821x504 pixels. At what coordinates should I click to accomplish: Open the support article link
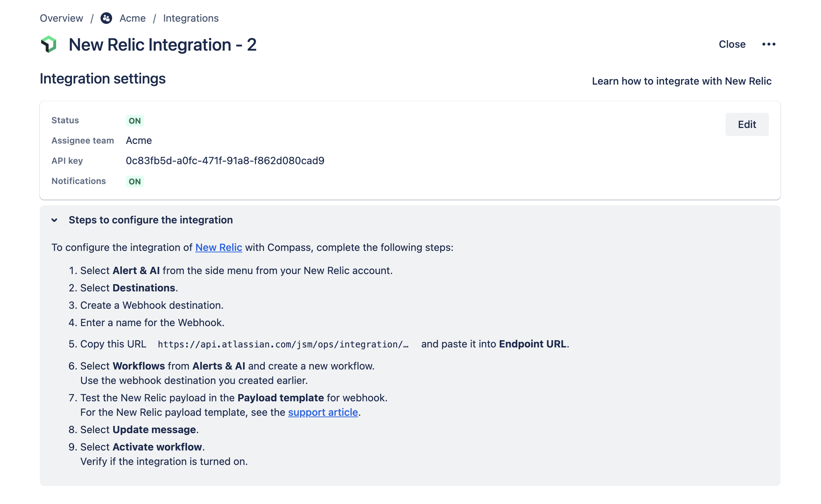pyautogui.click(x=323, y=412)
